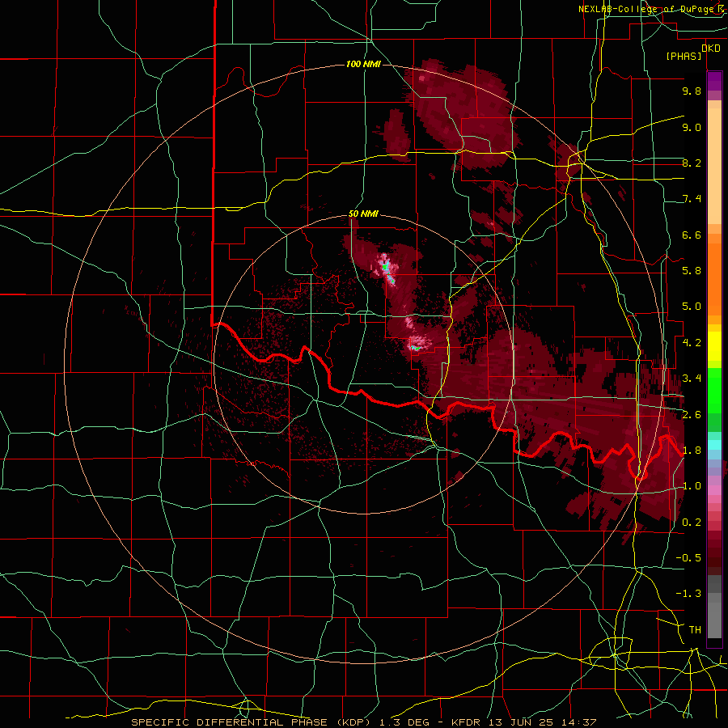Click the 100 NMI range ring label
The height and width of the screenshot is (728, 728).
coord(363,64)
